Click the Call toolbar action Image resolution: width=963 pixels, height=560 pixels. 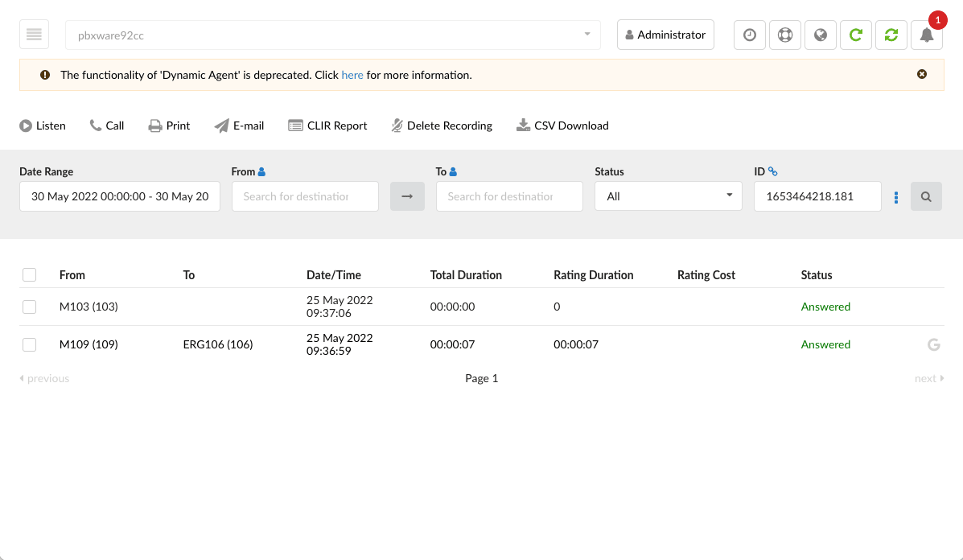(x=107, y=126)
